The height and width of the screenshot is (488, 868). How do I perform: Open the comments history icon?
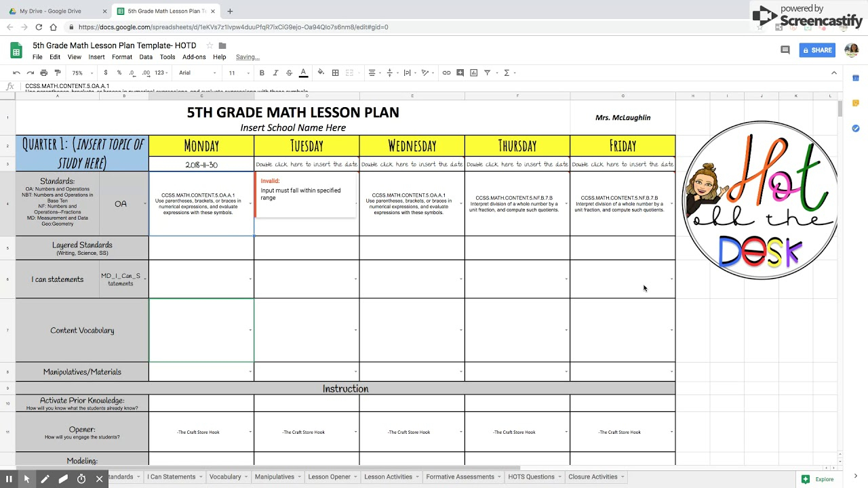pyautogui.click(x=785, y=50)
